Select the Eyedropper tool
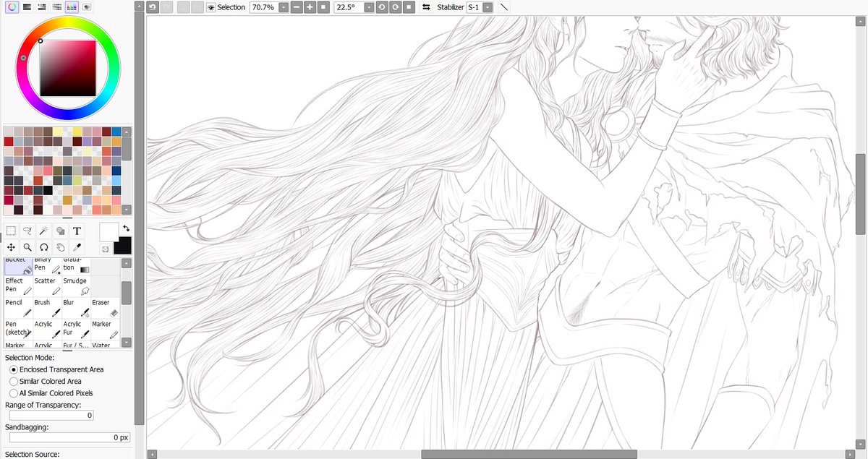This screenshot has width=868, height=459. pyautogui.click(x=77, y=246)
